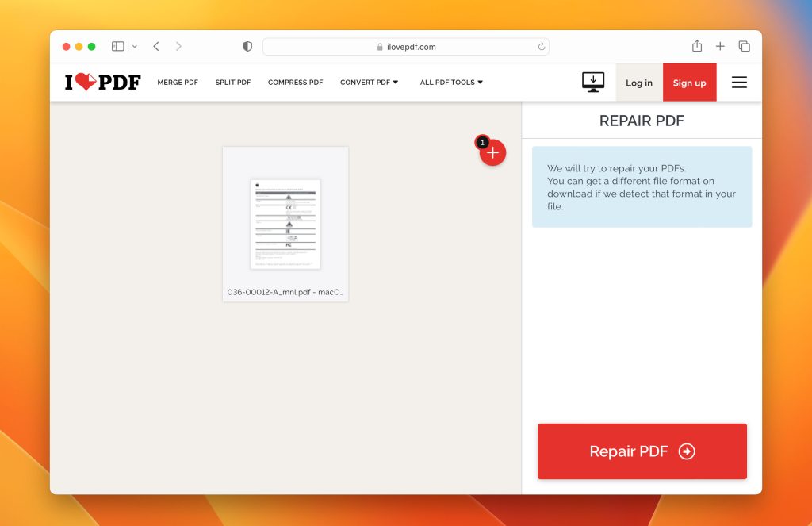The image size is (812, 526).
Task: Open the privacy report shield icon
Action: 247,46
